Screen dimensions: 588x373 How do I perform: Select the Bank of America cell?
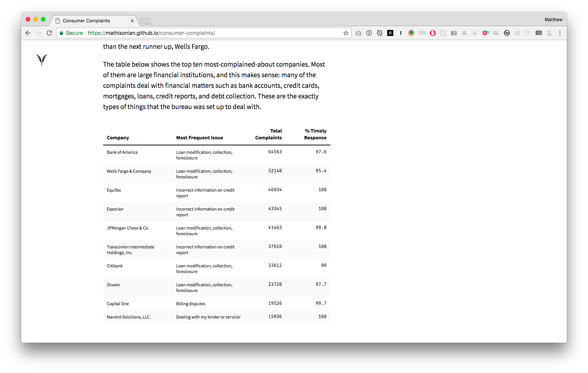122,152
